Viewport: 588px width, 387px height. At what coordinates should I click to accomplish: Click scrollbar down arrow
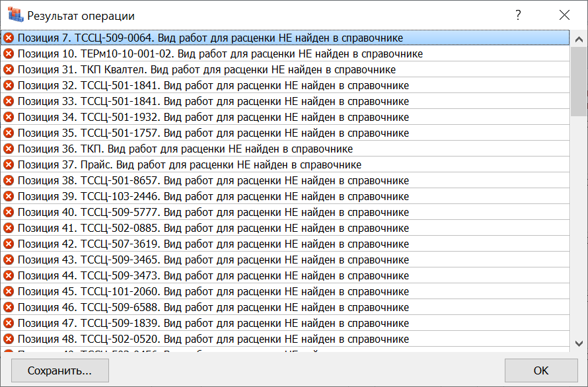[579, 343]
